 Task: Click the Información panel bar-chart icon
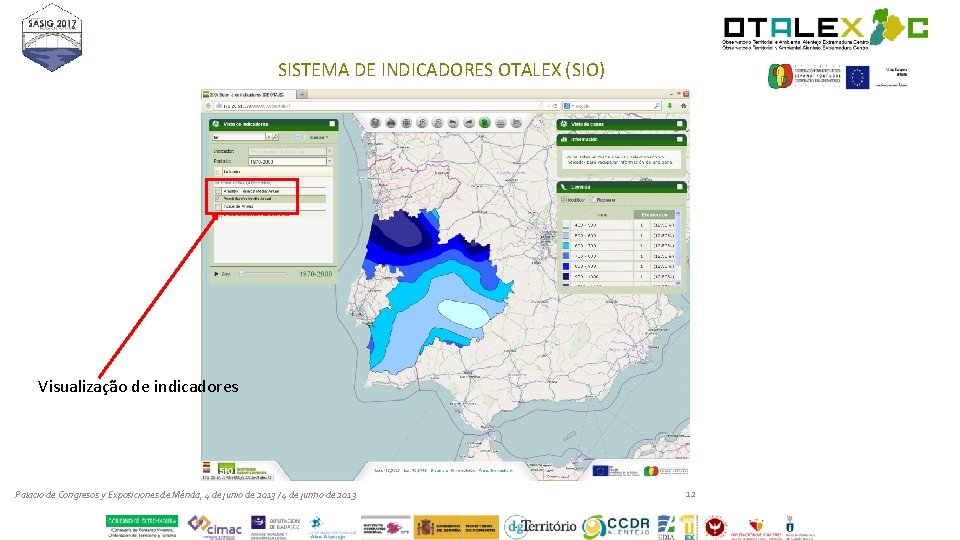click(564, 140)
